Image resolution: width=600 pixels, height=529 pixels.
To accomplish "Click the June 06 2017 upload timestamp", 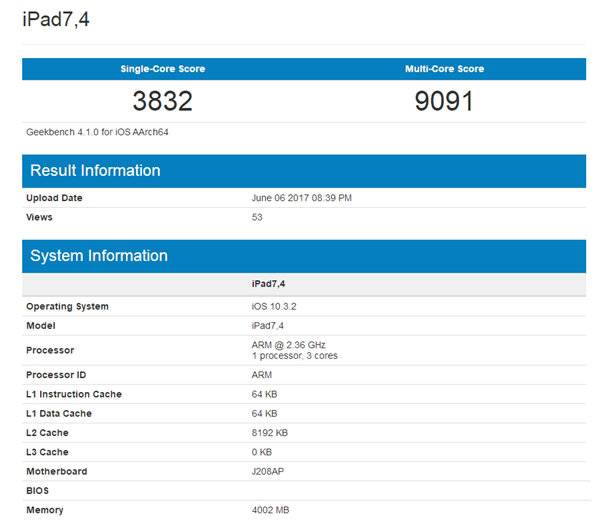I will pos(301,198).
